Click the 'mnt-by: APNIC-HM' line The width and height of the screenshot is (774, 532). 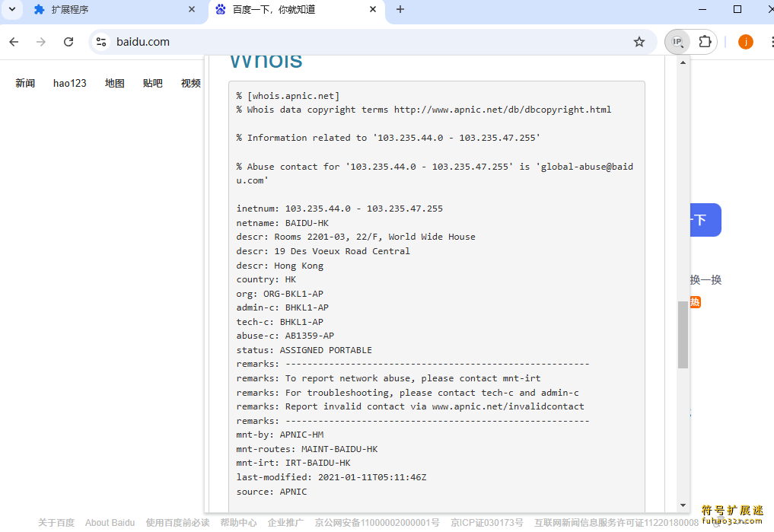280,435
